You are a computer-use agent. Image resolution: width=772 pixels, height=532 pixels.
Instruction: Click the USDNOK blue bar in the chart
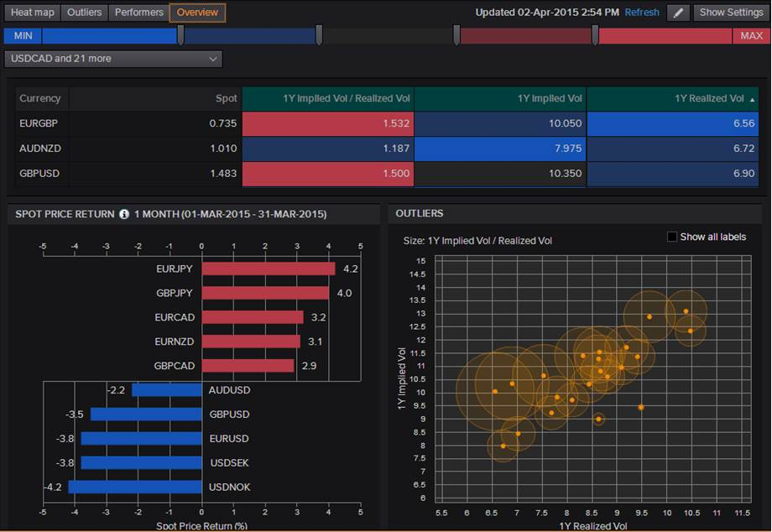click(135, 487)
